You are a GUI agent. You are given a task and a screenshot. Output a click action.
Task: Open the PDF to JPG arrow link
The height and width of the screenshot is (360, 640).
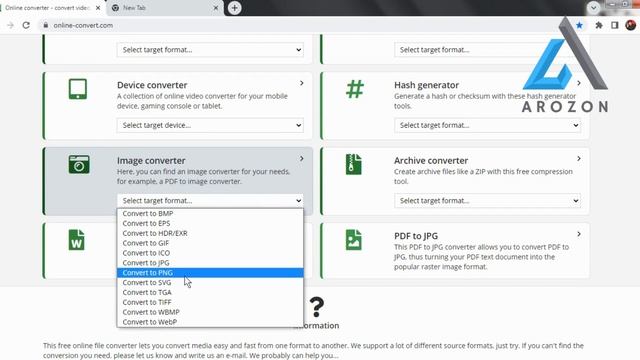(579, 234)
